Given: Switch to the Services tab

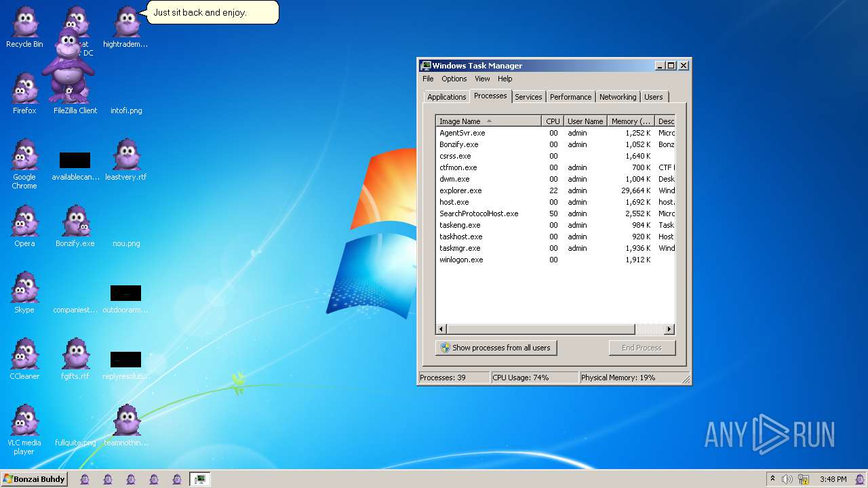Looking at the screenshot, I should coord(528,97).
